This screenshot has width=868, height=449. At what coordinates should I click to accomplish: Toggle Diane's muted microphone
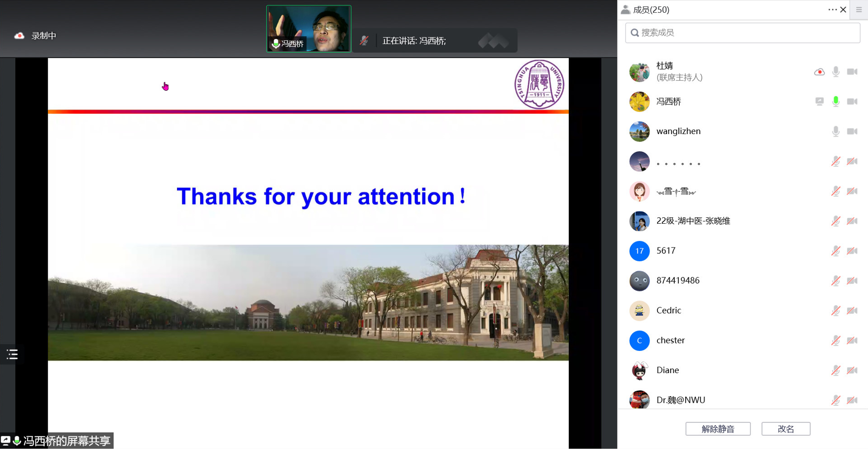click(835, 370)
